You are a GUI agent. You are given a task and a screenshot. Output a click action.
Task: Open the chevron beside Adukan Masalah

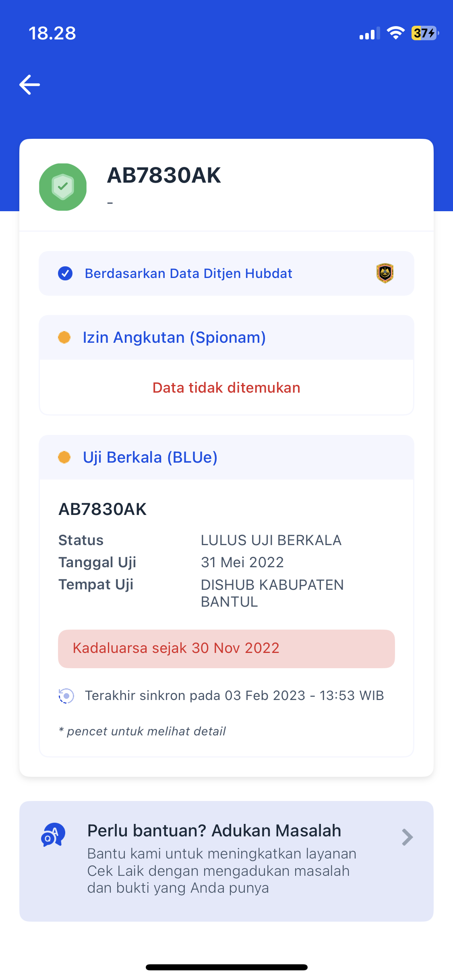(407, 837)
